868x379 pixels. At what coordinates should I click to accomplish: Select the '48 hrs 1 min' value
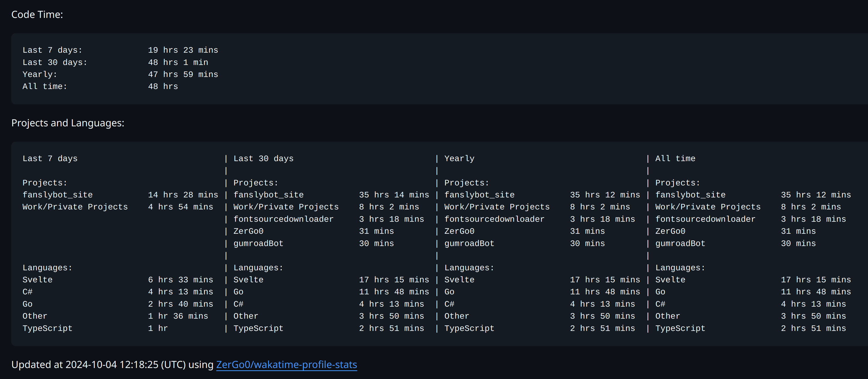pyautogui.click(x=178, y=62)
